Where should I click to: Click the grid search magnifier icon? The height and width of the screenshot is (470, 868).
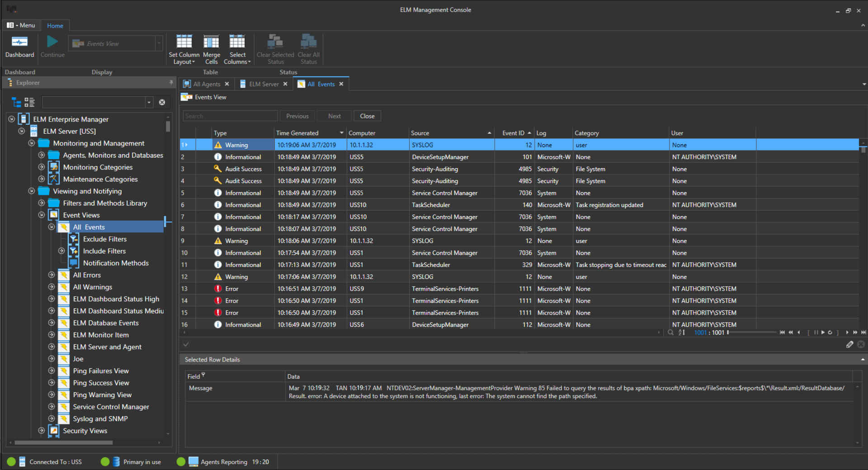pyautogui.click(x=670, y=333)
